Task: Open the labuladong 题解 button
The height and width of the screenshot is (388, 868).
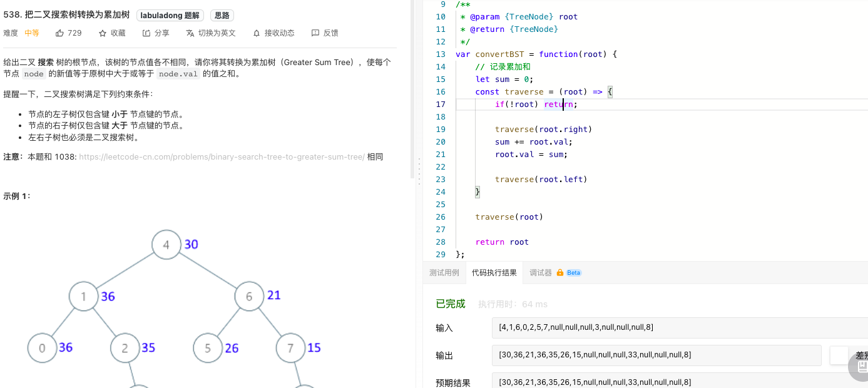Action: point(171,16)
